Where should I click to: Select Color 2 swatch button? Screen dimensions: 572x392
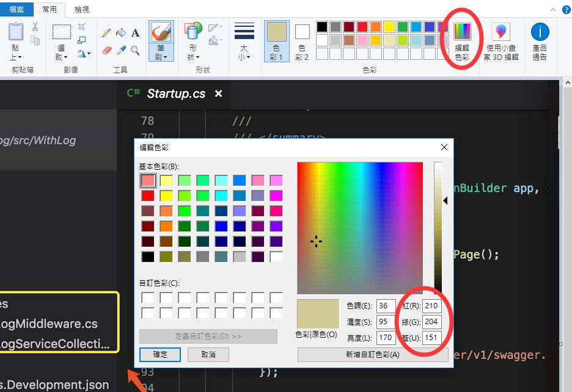pos(302,41)
